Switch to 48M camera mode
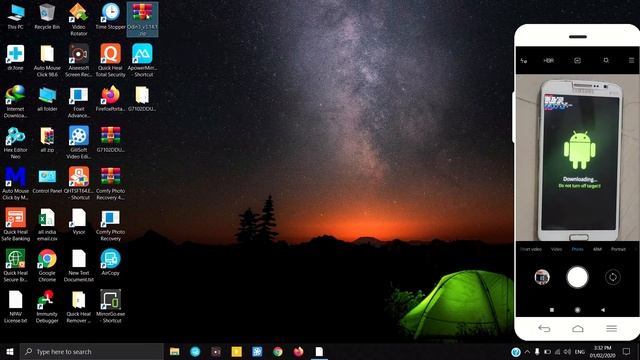 click(598, 249)
